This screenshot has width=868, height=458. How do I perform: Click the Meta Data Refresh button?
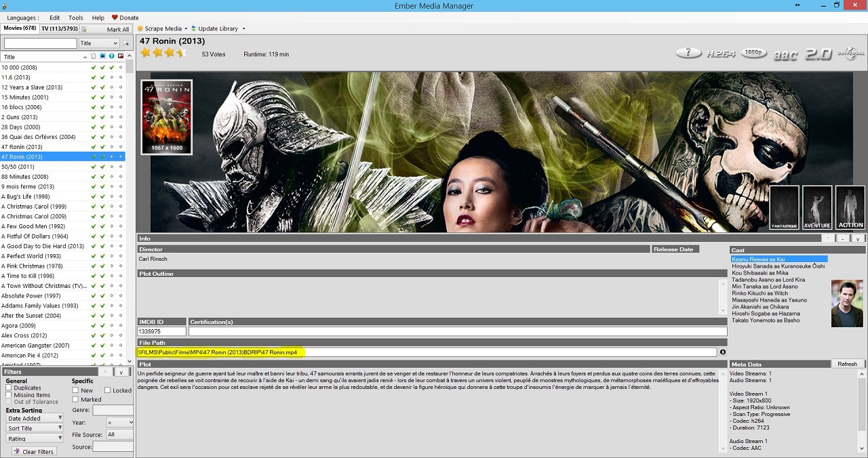click(x=847, y=364)
